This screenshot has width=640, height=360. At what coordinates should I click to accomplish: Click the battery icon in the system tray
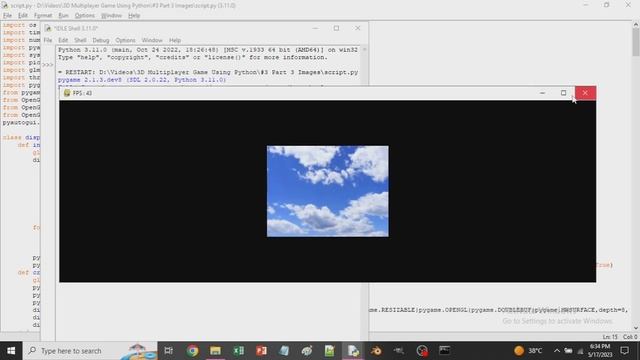point(568,351)
